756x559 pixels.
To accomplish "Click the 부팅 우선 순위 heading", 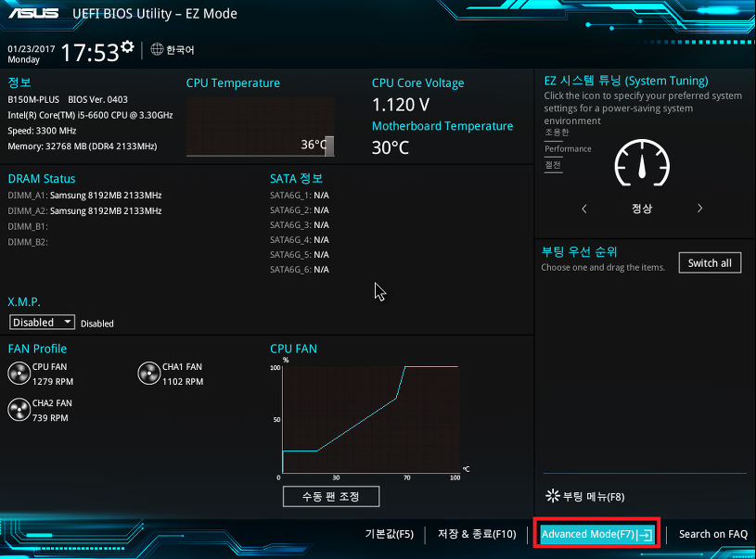I will 579,251.
